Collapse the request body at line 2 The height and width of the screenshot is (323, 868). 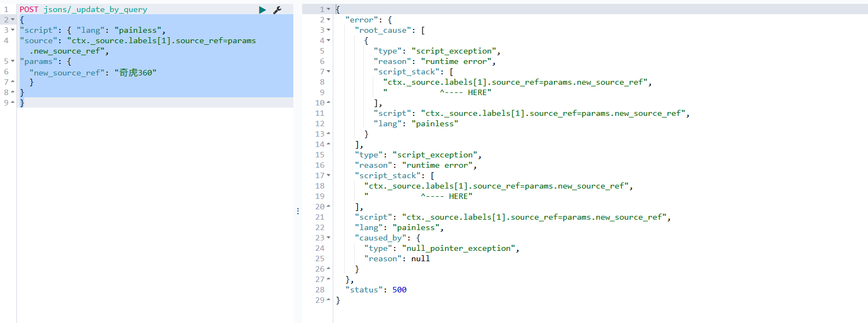pyautogui.click(x=13, y=20)
